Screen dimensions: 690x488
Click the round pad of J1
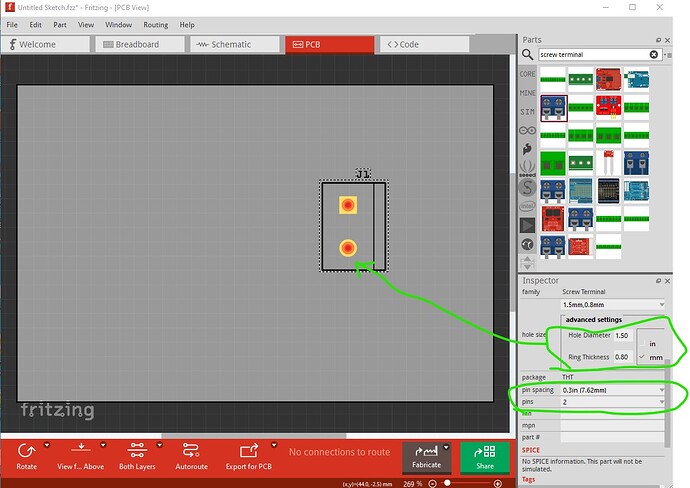point(348,248)
